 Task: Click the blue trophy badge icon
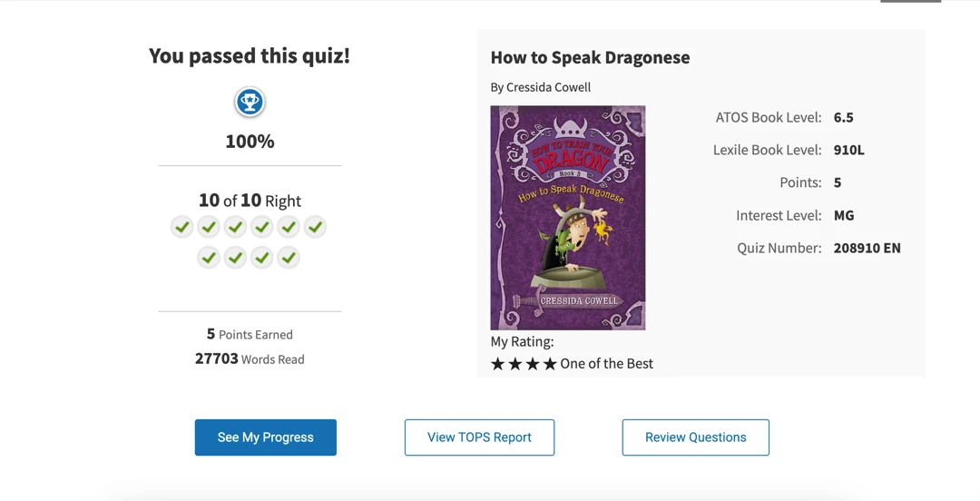coord(250,102)
